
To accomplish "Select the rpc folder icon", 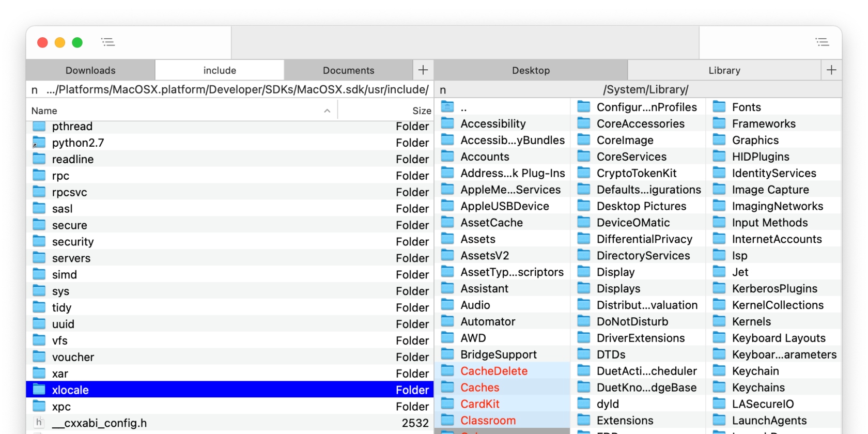I will tap(39, 175).
